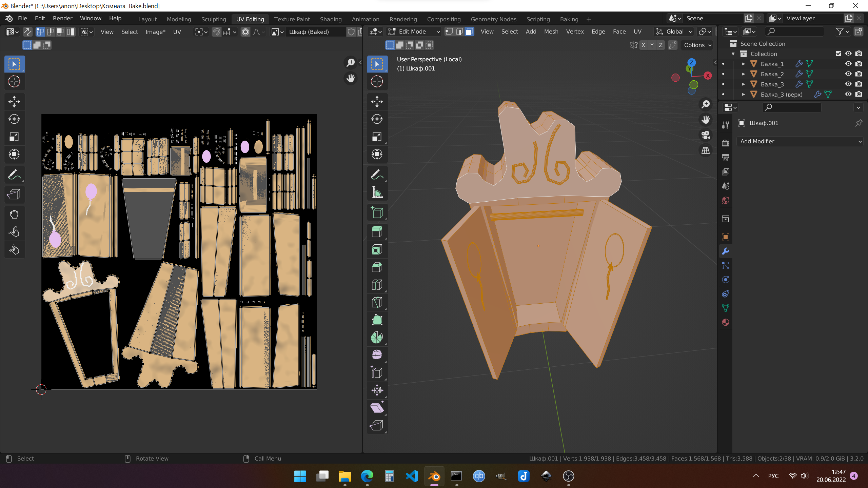
Task: Switch to the Texture Paint workspace tab
Action: [x=292, y=19]
